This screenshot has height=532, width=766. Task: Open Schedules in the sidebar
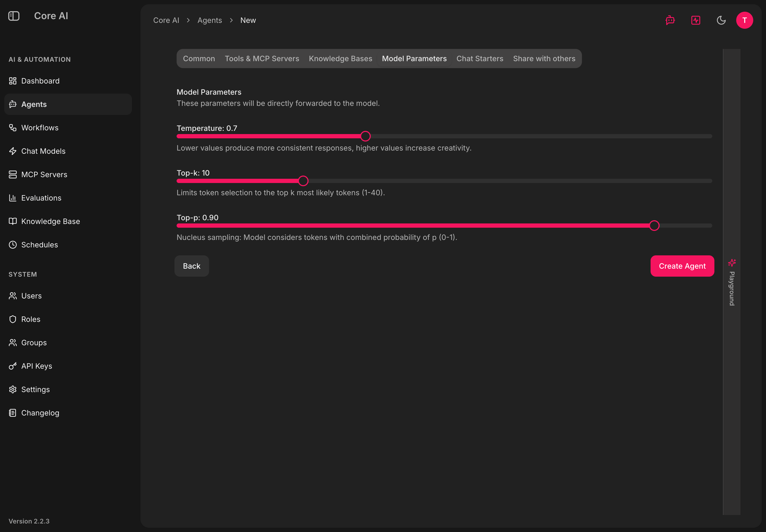point(68,245)
